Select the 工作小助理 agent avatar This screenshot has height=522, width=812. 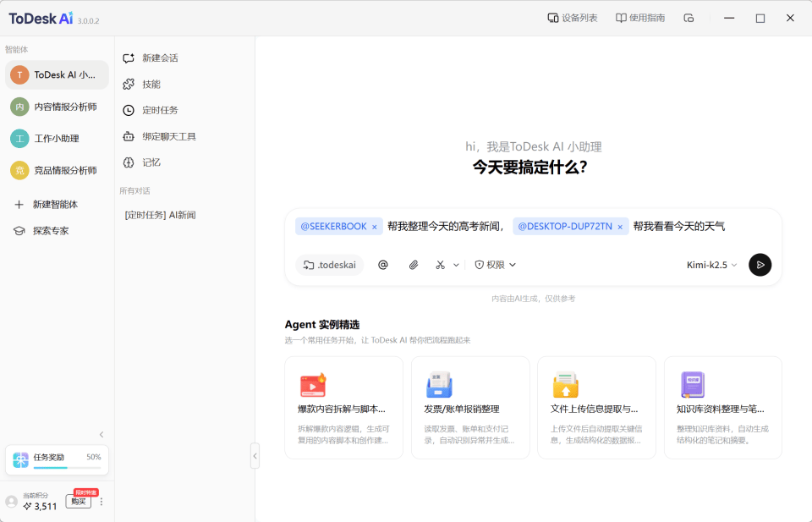[19, 139]
